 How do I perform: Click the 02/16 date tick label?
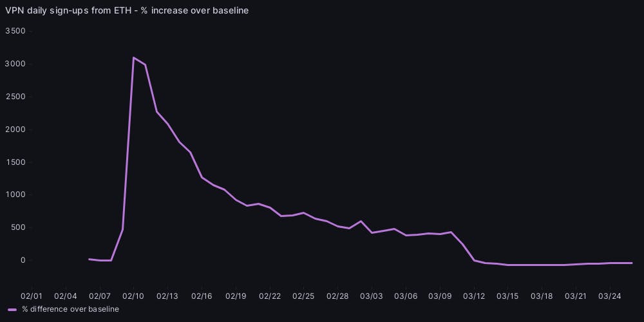click(x=202, y=296)
